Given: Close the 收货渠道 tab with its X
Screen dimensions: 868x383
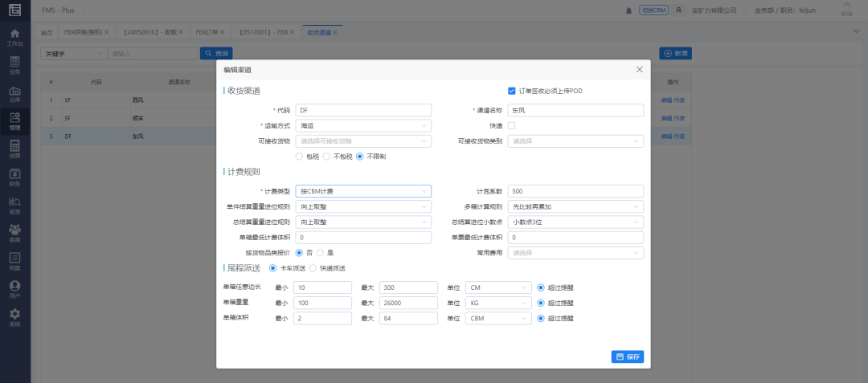Looking at the screenshot, I should 335,33.
